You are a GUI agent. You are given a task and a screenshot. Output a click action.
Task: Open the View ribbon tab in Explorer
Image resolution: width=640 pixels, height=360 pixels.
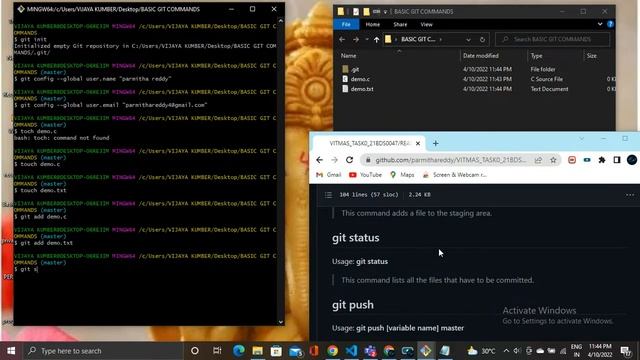(x=426, y=24)
